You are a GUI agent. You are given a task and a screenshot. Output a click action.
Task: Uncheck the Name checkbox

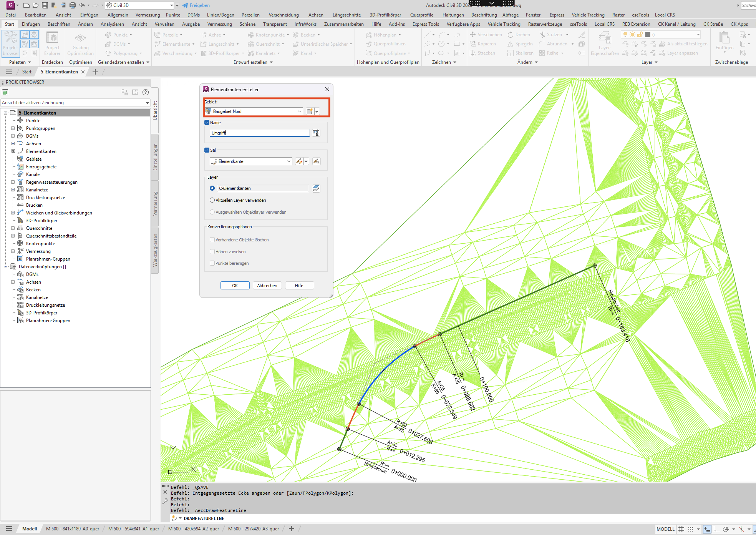pyautogui.click(x=207, y=123)
